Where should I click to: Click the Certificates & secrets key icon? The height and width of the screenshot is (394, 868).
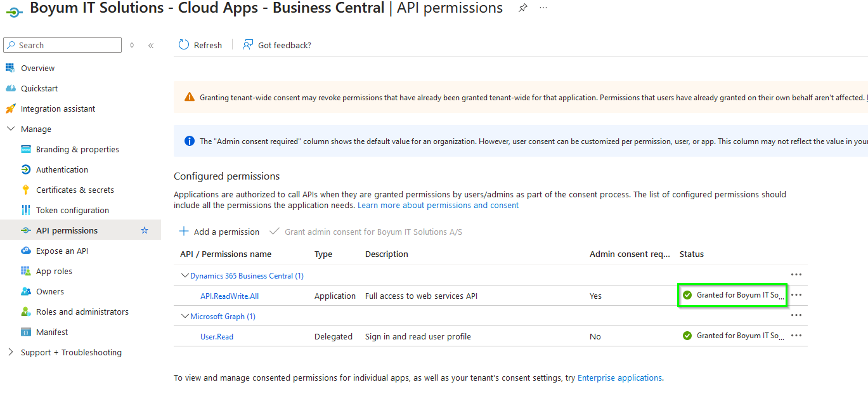pos(26,190)
